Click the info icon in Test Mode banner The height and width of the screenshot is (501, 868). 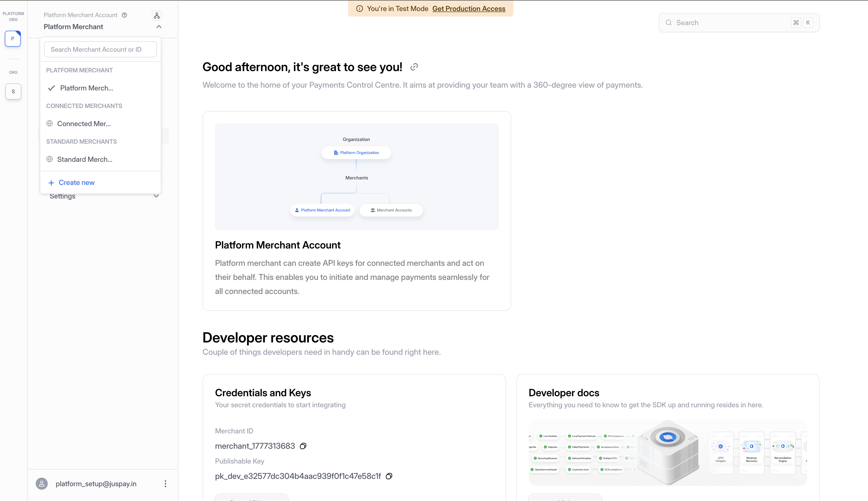pos(359,9)
